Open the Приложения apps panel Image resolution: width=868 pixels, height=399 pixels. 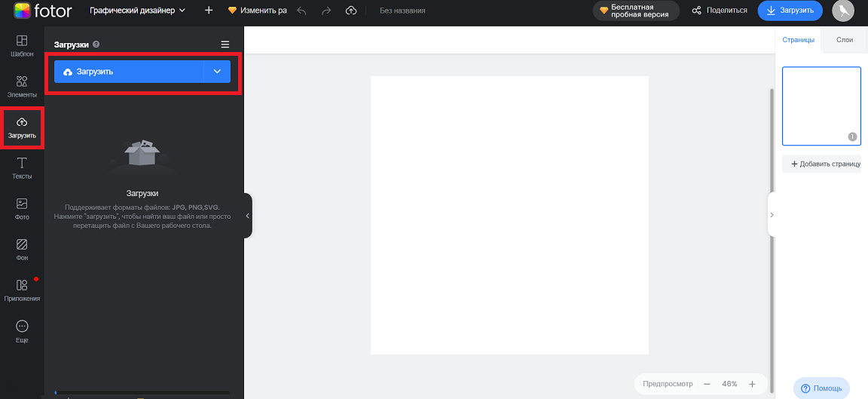(22, 291)
